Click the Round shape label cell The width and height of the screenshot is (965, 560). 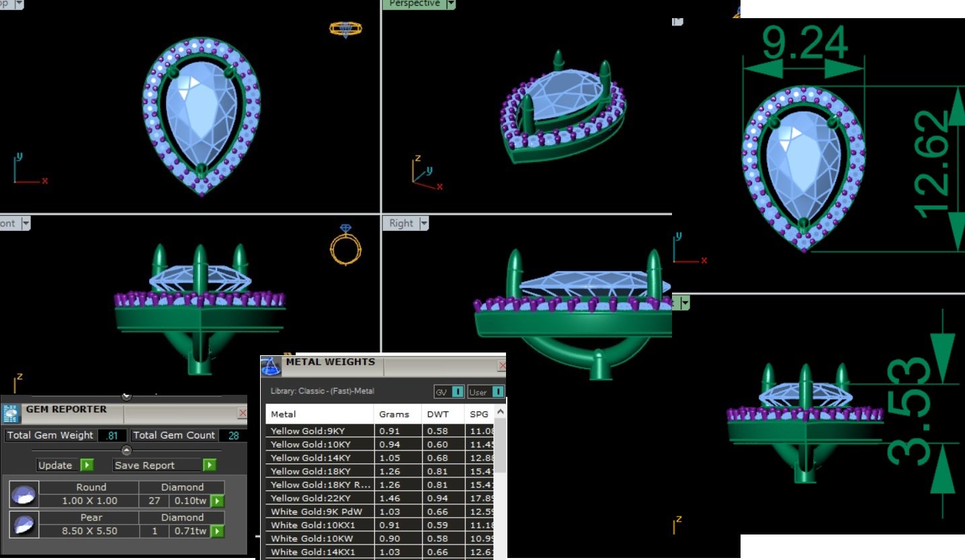tap(91, 487)
